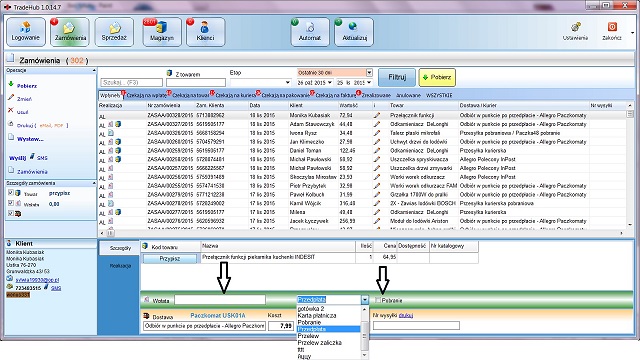640x360 pixels.
Task: Click the orders table horizontal scrollbar
Action: (361, 233)
